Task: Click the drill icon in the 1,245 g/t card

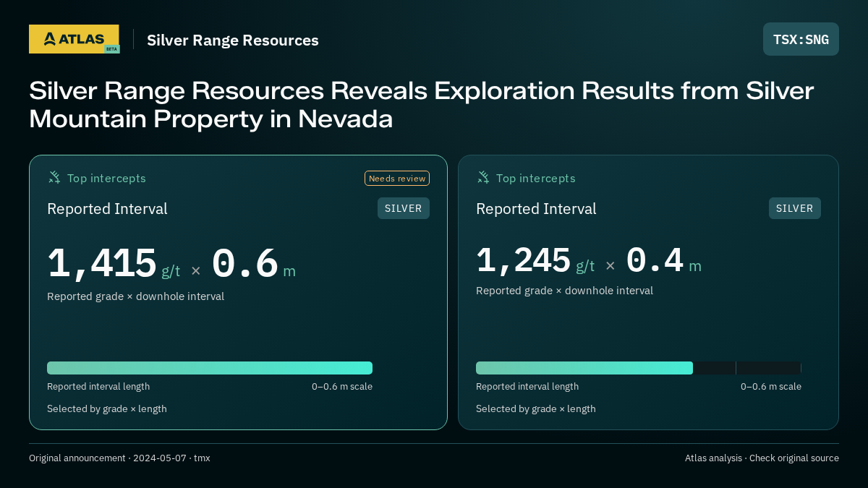Action: [x=483, y=177]
